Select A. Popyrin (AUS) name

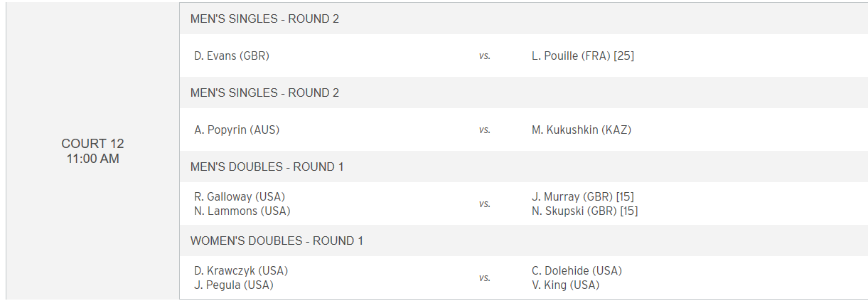tap(237, 130)
